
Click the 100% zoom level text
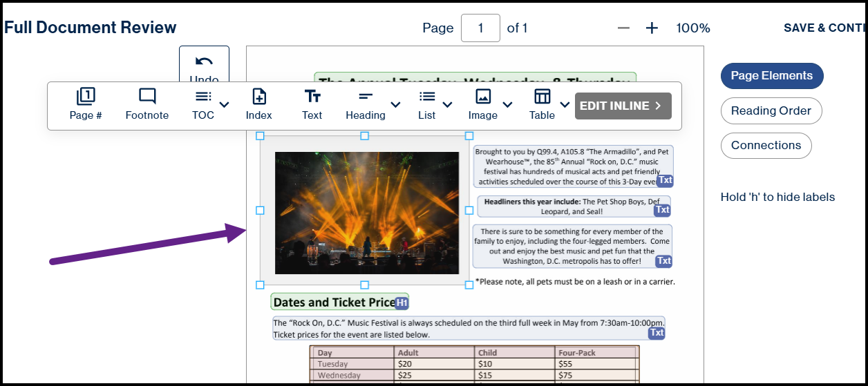point(693,28)
